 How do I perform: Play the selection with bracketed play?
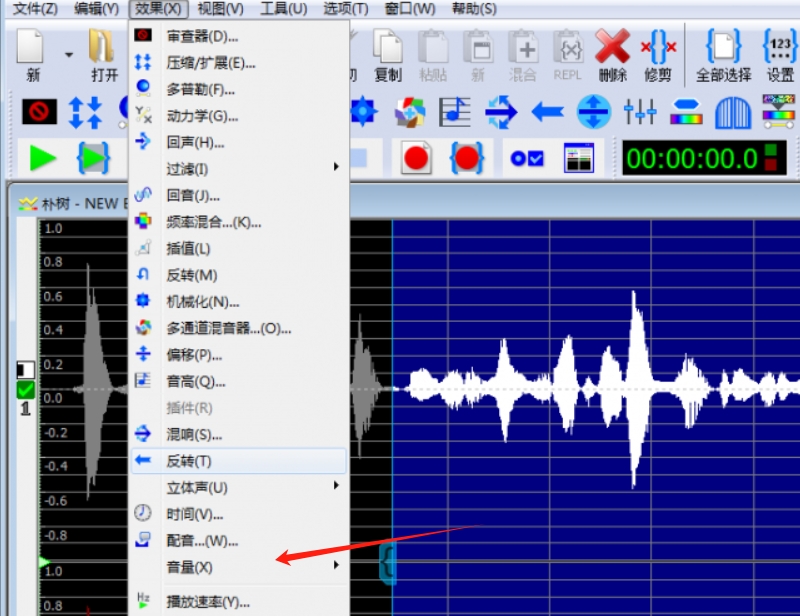93,158
